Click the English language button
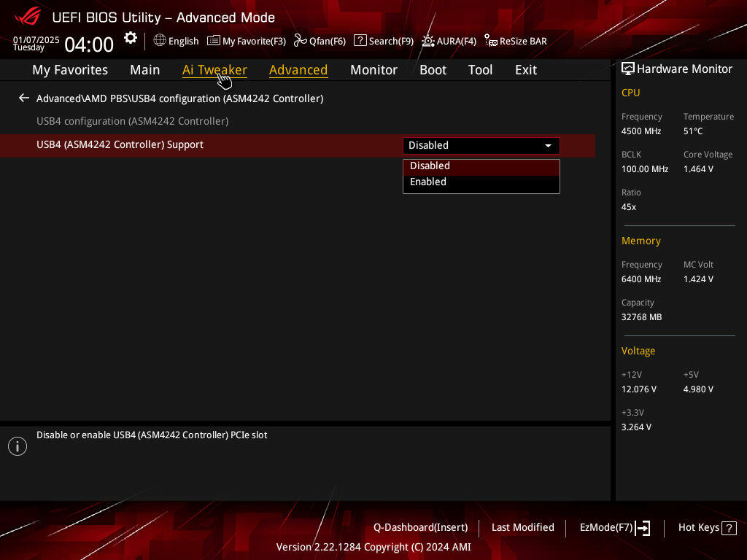Screen dimensions: 747x560 (x=183, y=42)
